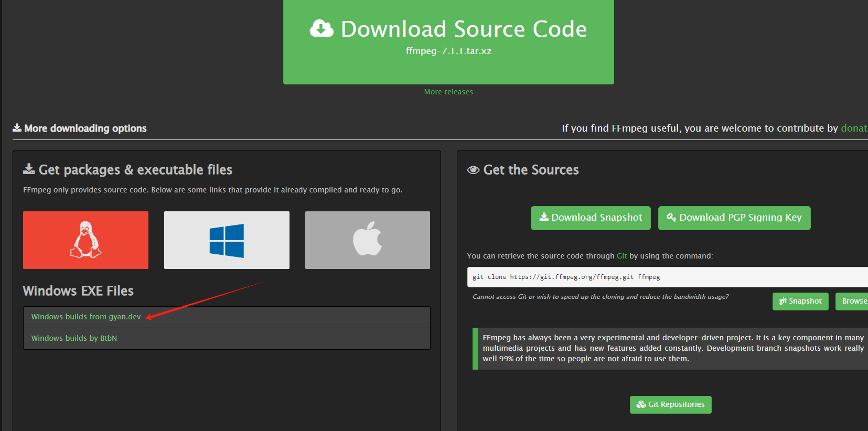The height and width of the screenshot is (431, 868).
Task: Select the Windows logo tile
Action: pyautogui.click(x=227, y=240)
